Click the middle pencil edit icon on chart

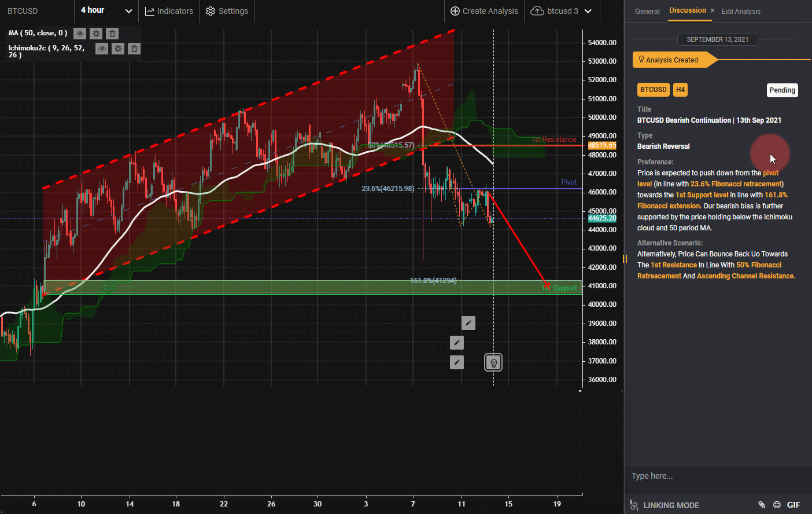pos(457,343)
